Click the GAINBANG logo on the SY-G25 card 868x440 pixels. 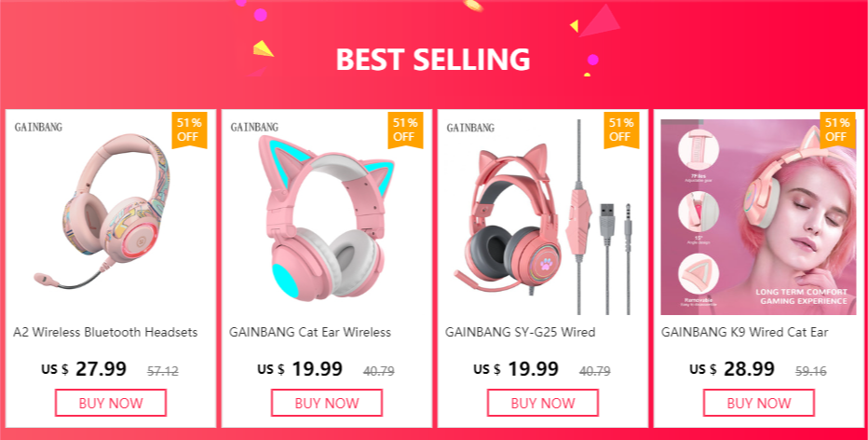point(470,128)
